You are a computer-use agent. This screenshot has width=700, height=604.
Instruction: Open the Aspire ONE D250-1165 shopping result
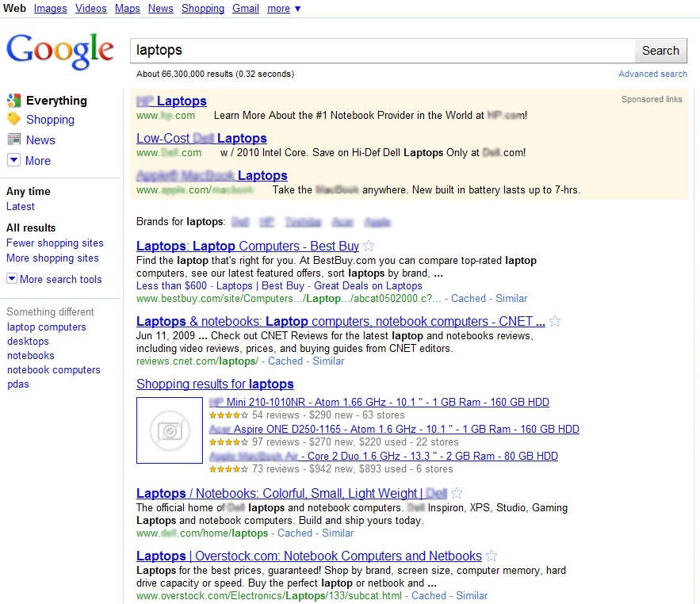(394, 429)
